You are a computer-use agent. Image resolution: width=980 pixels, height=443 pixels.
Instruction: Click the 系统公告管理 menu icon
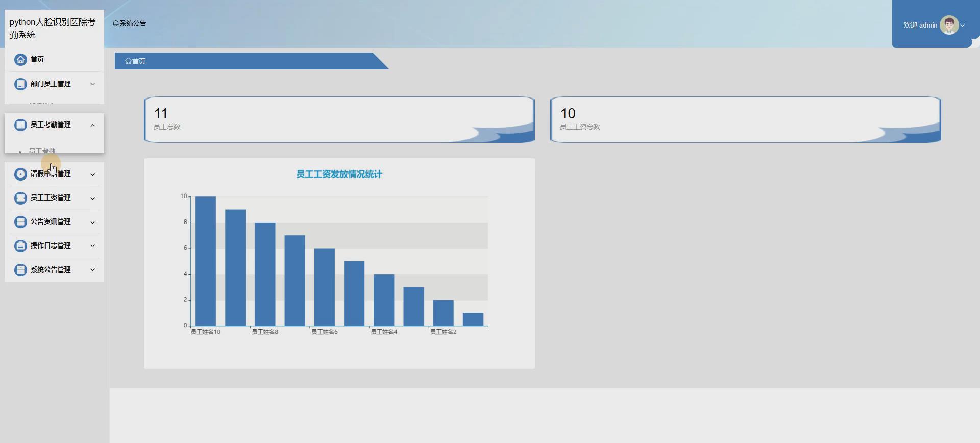tap(20, 270)
